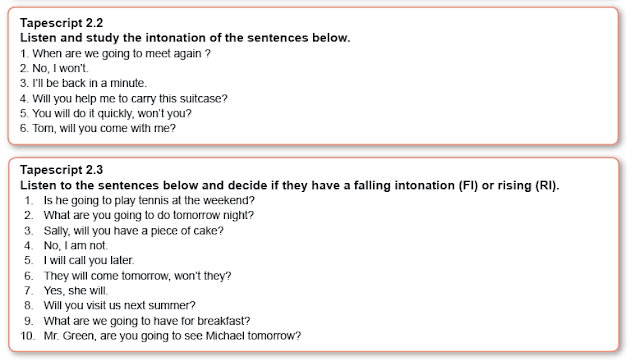640x361 pixels.
Task: Click 'Tom, will you come with me?'
Action: [98, 128]
